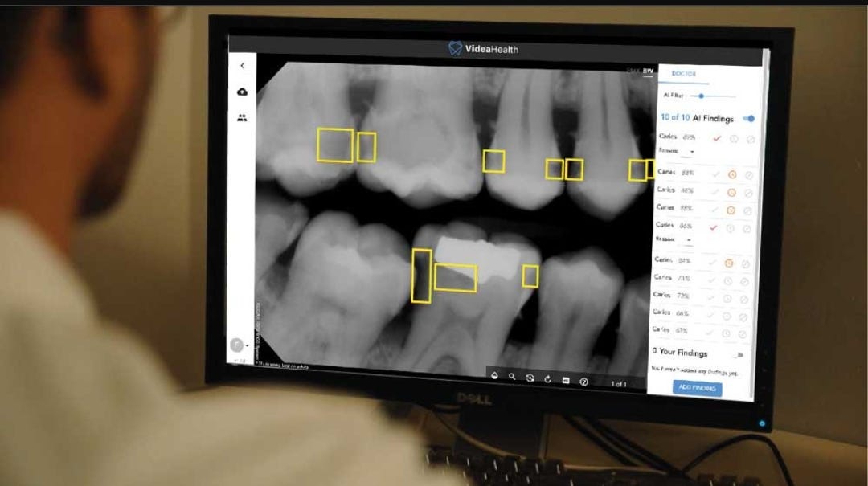Click the '0 Your Findings' heading
This screenshot has width=868, height=486.
[680, 352]
